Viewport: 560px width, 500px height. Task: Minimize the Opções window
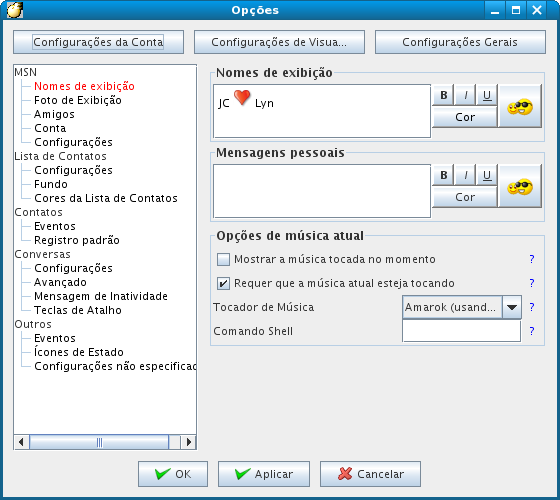coord(495,10)
